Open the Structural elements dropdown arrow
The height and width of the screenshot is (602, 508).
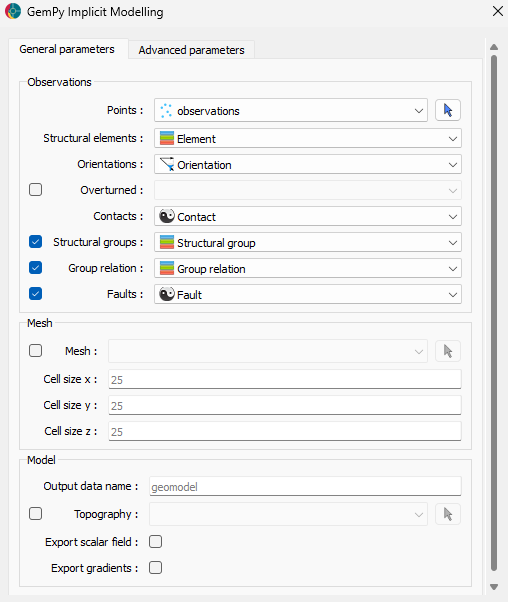coord(453,139)
